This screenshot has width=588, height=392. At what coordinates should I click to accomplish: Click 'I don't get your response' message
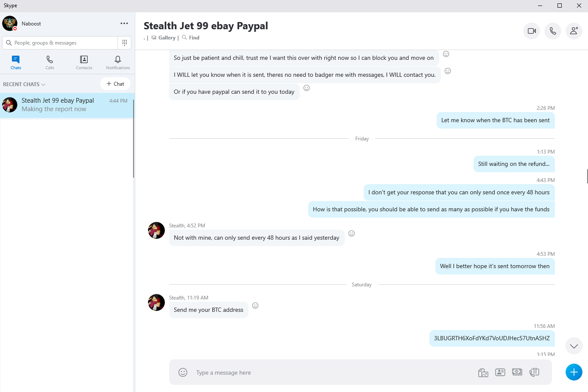click(x=459, y=193)
